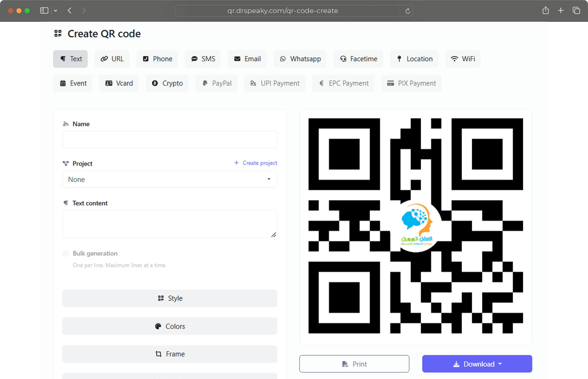Screen dimensions: 588x379
Task: Choose the Crypto QR type
Action: [167, 83]
